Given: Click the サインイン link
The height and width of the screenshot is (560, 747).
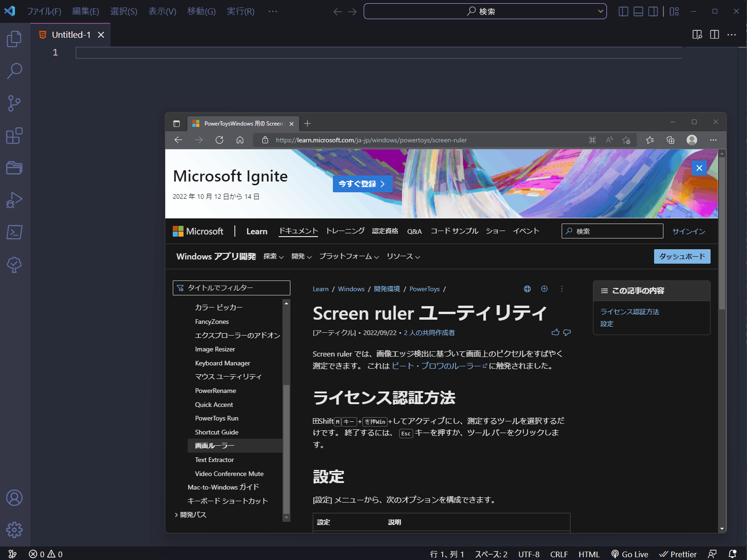Looking at the screenshot, I should [688, 231].
